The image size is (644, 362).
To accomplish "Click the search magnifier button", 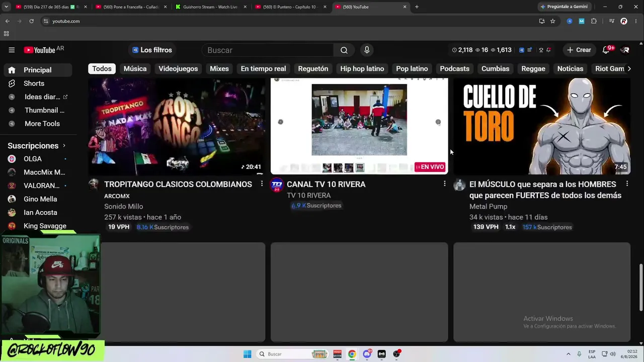I will click(x=344, y=50).
